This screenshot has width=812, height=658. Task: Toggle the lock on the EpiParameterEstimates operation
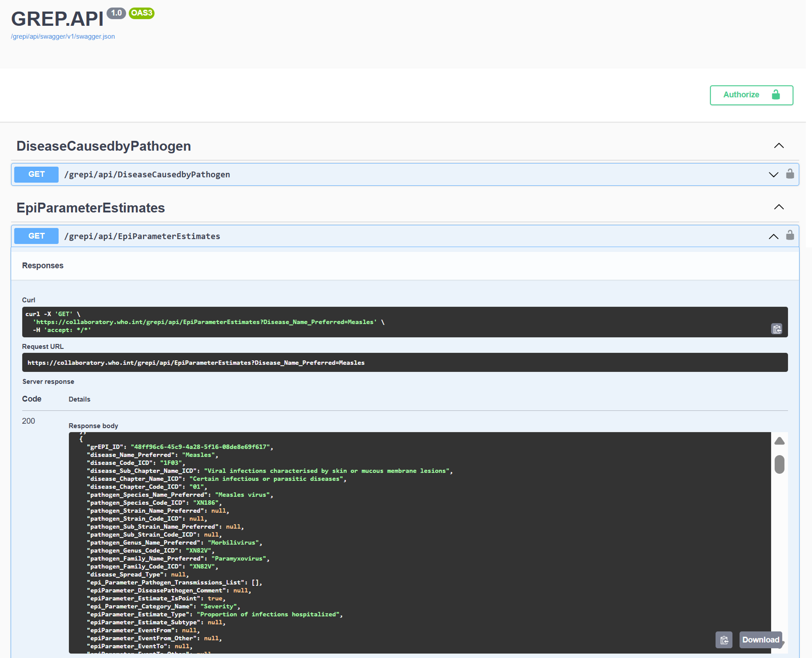click(x=791, y=235)
